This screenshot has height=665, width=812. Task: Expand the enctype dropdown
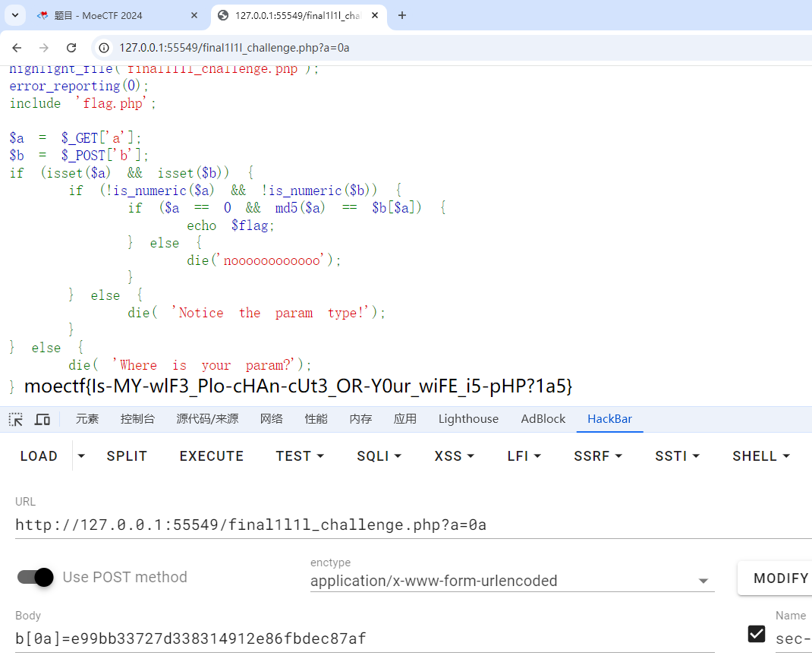tap(702, 581)
